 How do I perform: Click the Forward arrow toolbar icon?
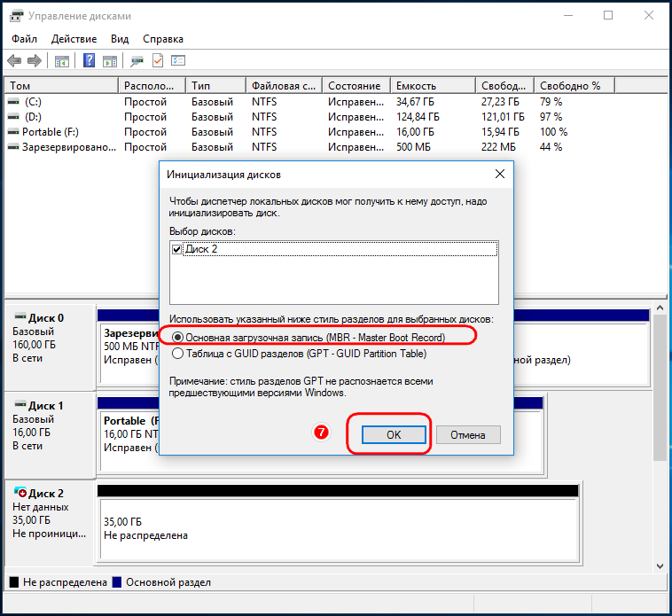(34, 61)
